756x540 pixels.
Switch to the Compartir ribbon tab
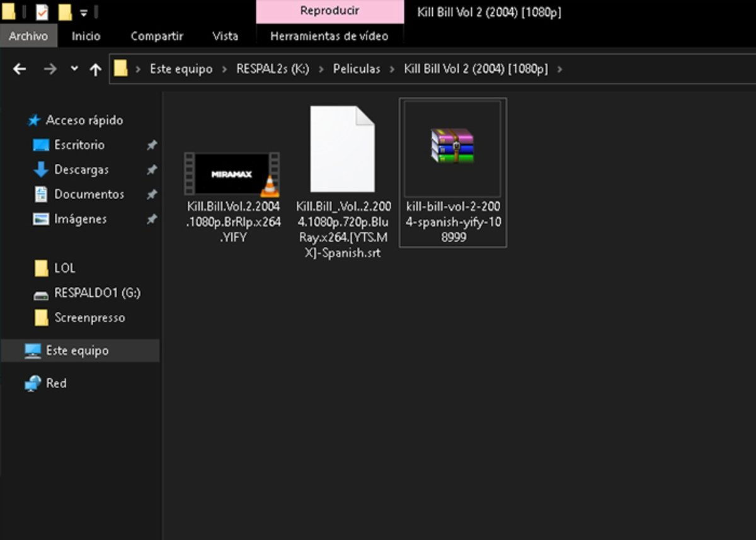(156, 36)
